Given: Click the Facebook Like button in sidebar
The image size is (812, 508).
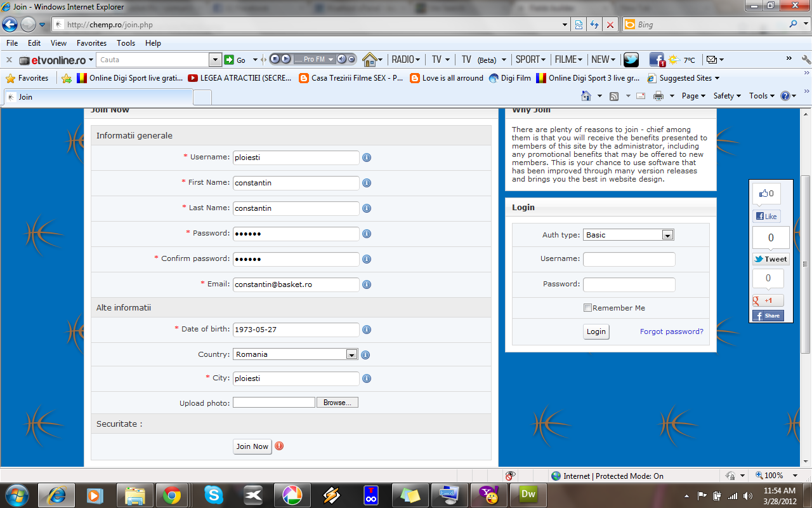Looking at the screenshot, I should click(766, 216).
